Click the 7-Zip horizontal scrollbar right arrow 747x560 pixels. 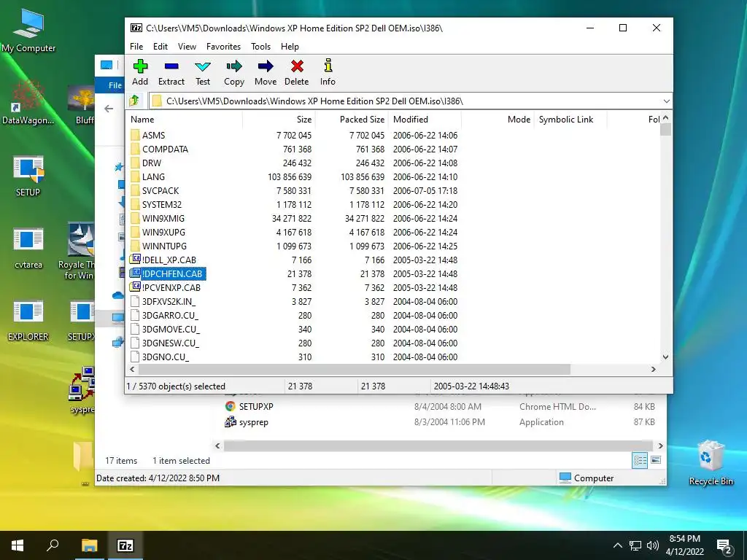(x=654, y=369)
